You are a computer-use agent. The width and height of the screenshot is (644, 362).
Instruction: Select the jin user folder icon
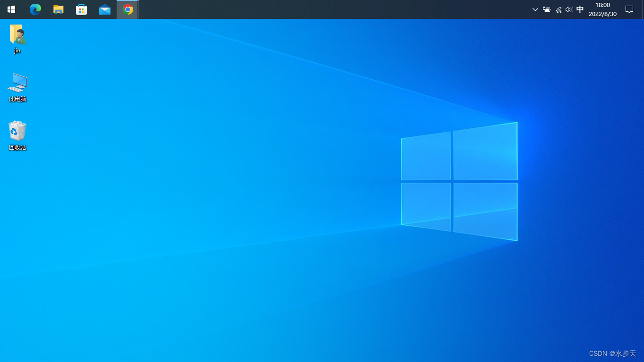click(17, 39)
